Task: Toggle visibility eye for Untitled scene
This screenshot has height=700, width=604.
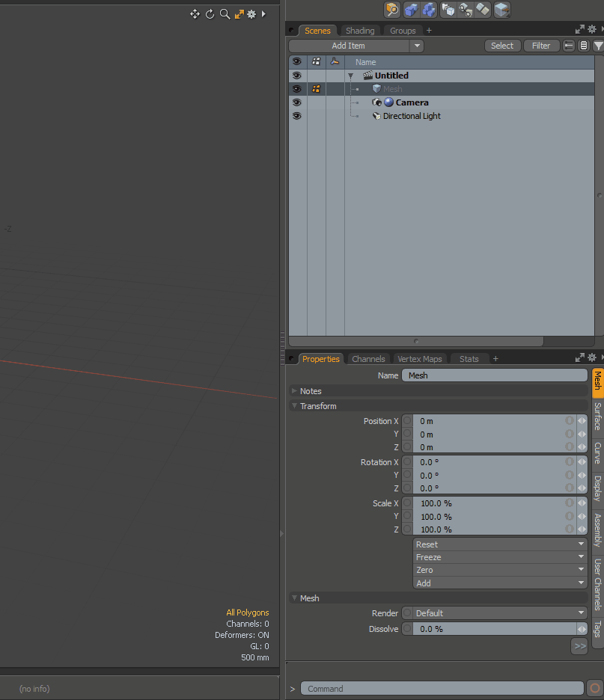Action: (x=296, y=76)
